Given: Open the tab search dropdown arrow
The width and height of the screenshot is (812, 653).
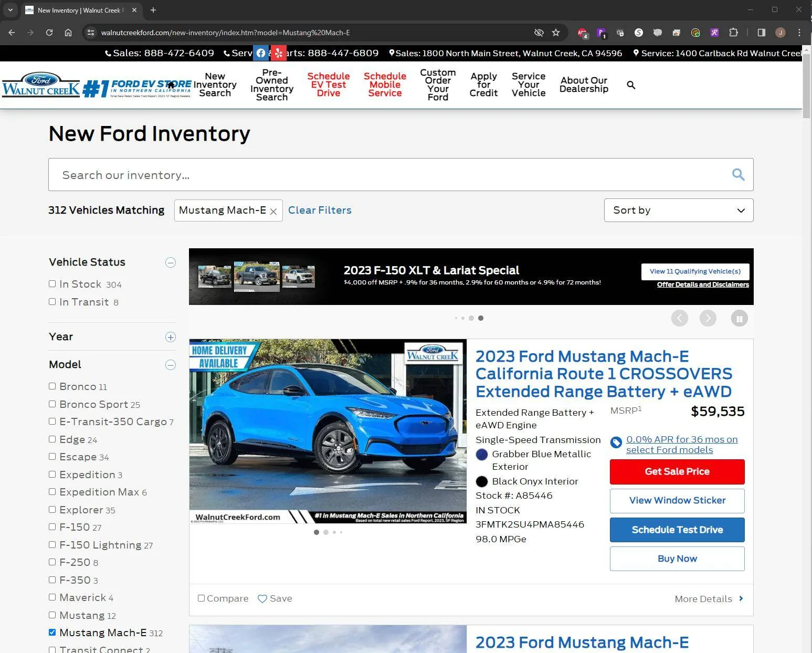Looking at the screenshot, I should 10,10.
